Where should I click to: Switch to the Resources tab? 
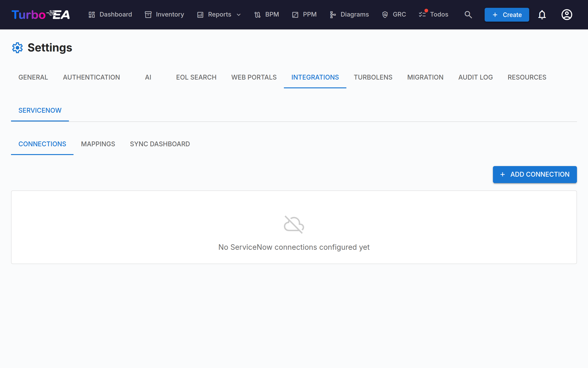pos(527,77)
